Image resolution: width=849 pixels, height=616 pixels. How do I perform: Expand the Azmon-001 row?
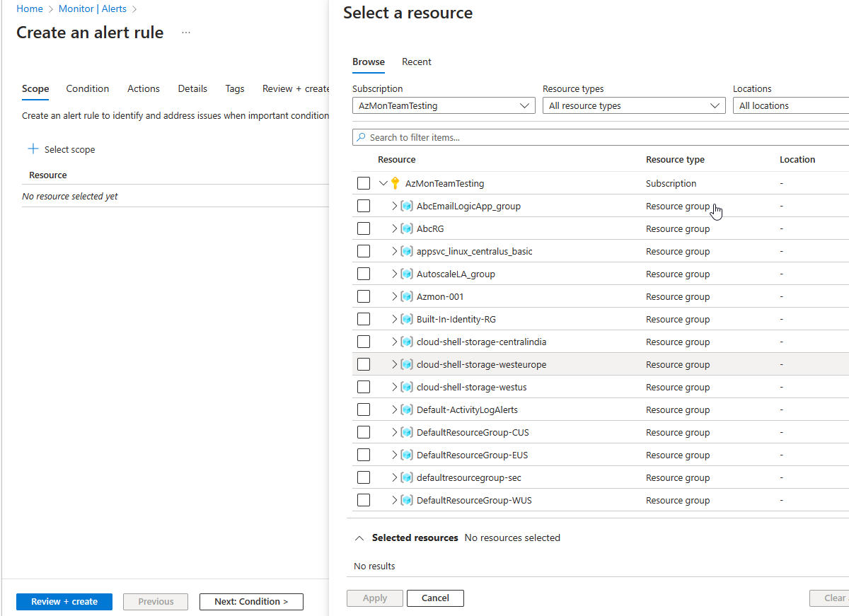pos(395,296)
